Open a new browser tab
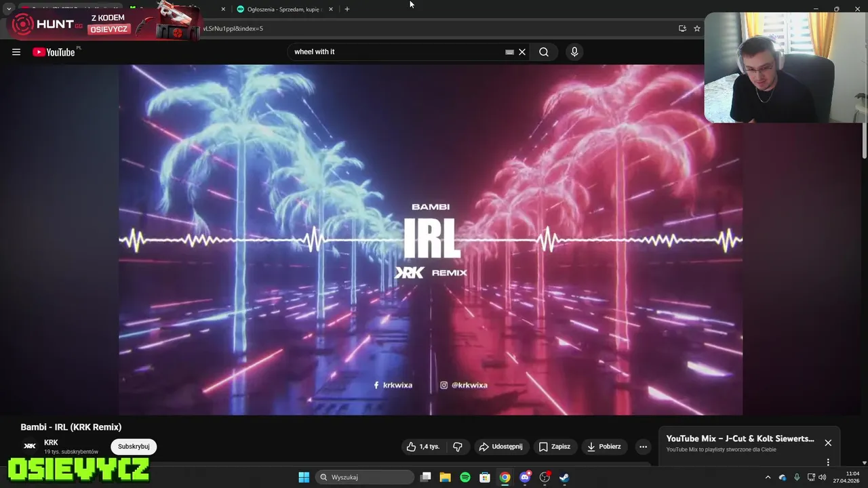The height and width of the screenshot is (488, 868). (347, 9)
